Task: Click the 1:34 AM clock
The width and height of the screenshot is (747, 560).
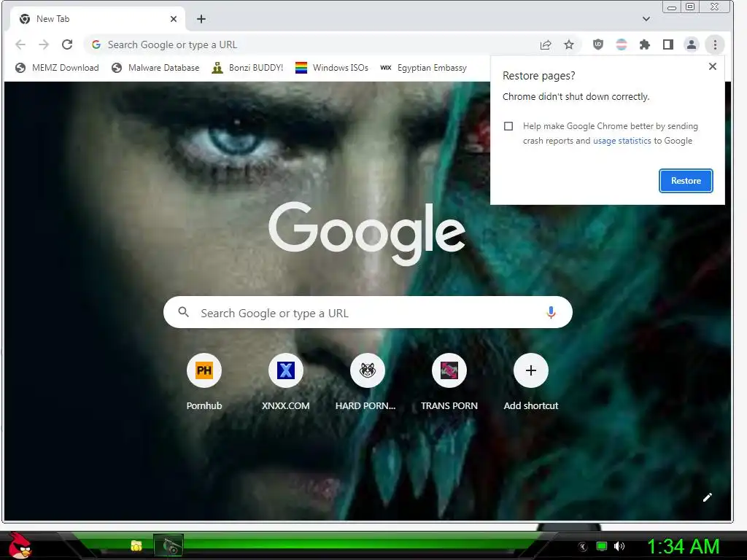Action: pyautogui.click(x=683, y=546)
